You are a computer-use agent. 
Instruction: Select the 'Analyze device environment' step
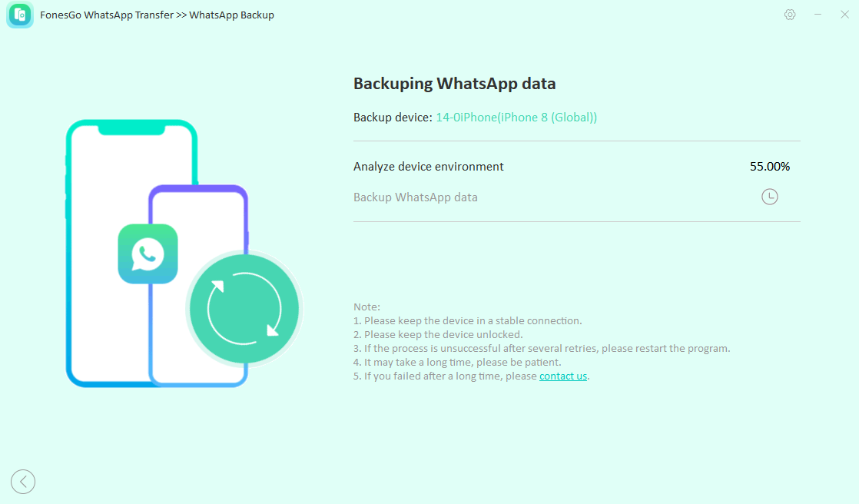pos(428,167)
